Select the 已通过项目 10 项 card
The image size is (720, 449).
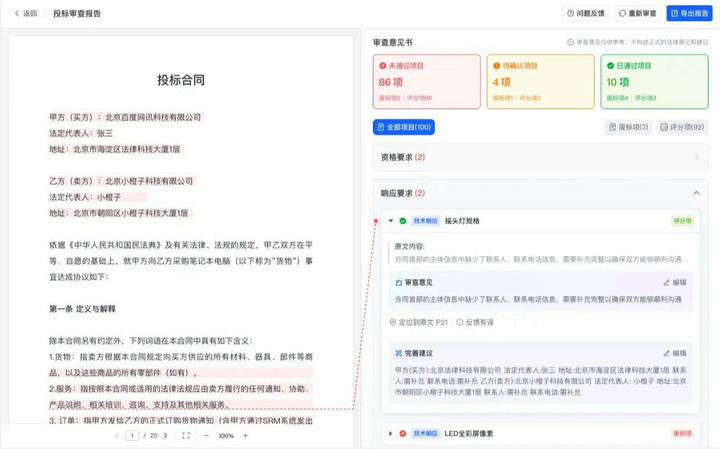click(x=654, y=82)
